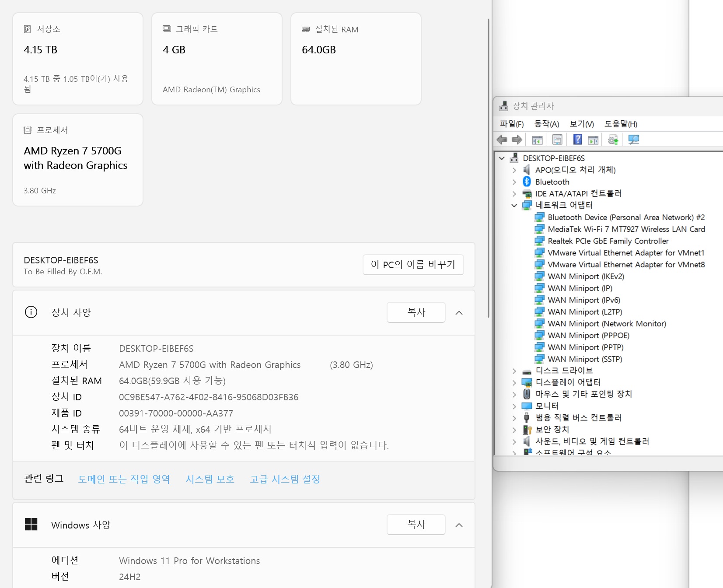The image size is (723, 588).
Task: Select the WAN Miniport (IP) icon
Action: click(x=539, y=288)
